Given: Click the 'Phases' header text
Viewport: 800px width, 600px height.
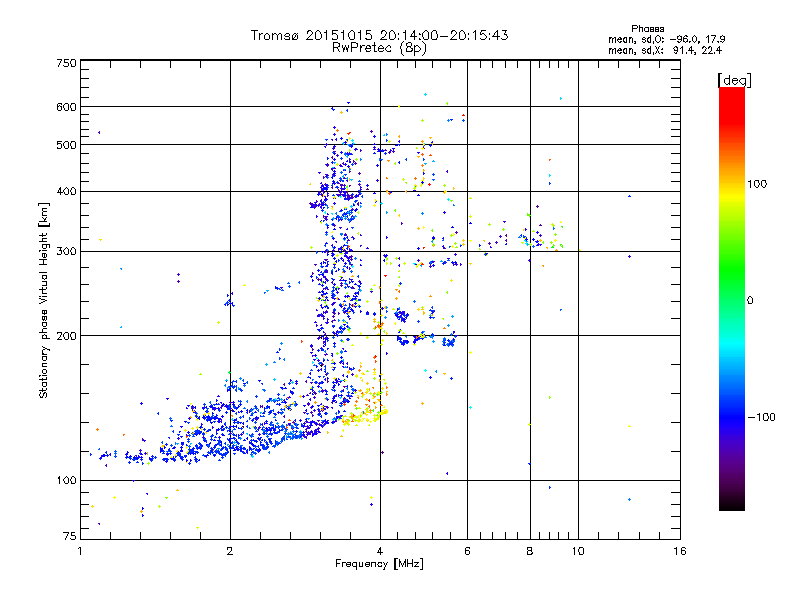Looking at the screenshot, I should pos(647,29).
